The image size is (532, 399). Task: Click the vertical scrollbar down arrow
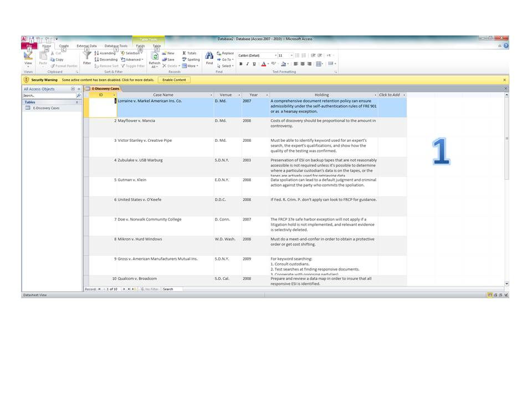point(507,284)
